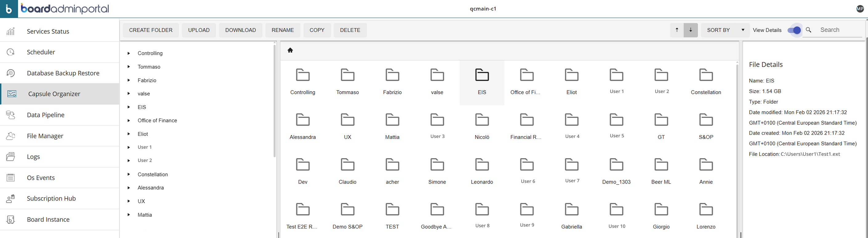Click the Logs sidebar icon
Image resolution: width=868 pixels, height=238 pixels.
pyautogui.click(x=11, y=157)
